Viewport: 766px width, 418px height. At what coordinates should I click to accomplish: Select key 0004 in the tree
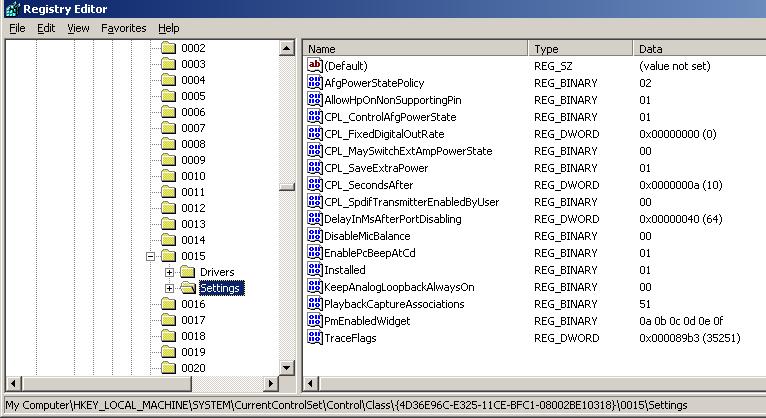click(193, 80)
